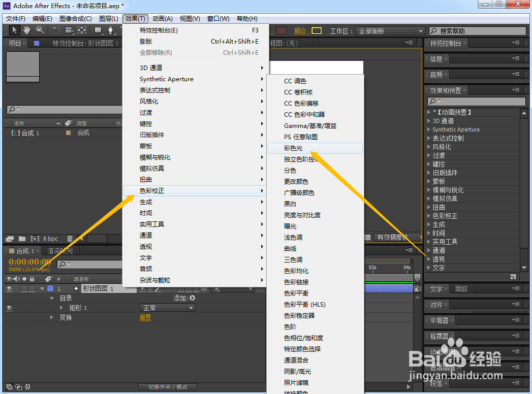Click the effects and presets search field
This screenshot has width=532, height=394.
point(476,101)
